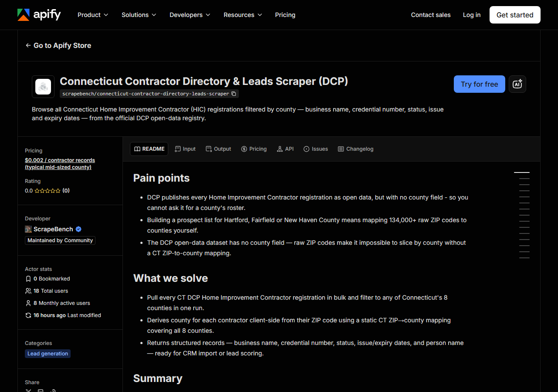Screen dimensions: 558x392
Task: Click Contact sales link
Action: (431, 15)
